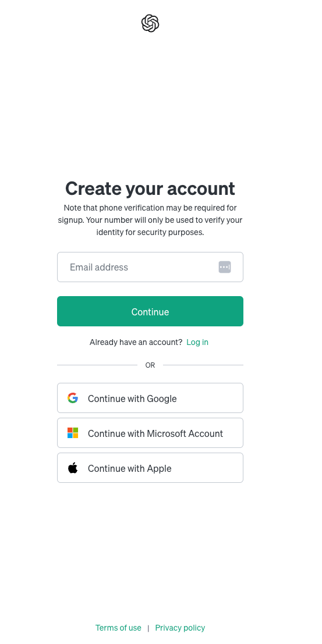Open the Privacy policy link
322x644 pixels.
180,628
